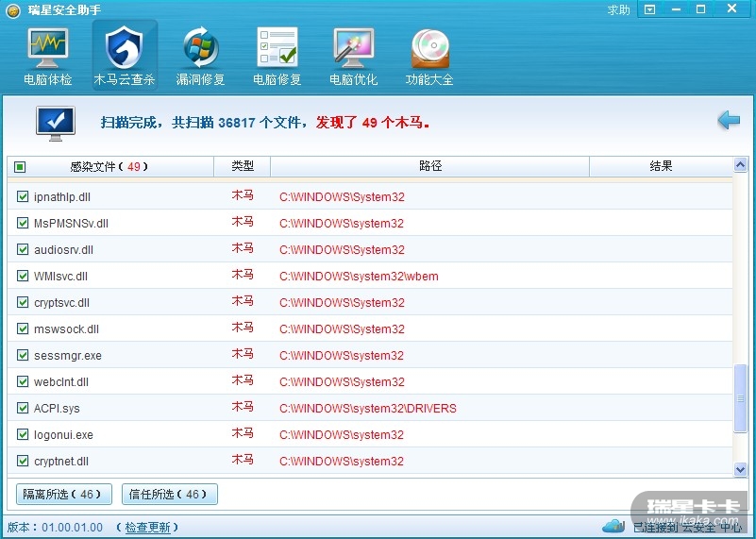Screen dimensions: 756x539
Task: Click the 类型 column header
Action: click(x=243, y=166)
